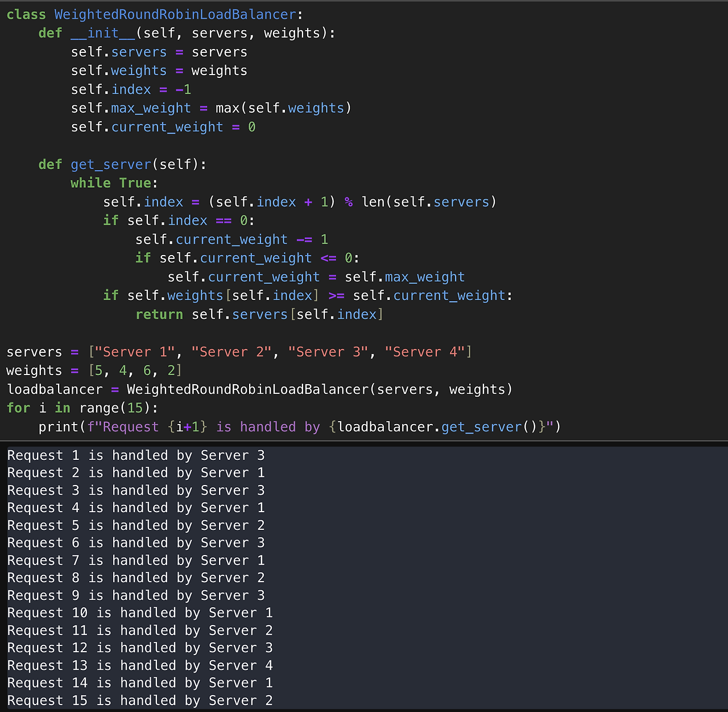
Task: Click the line 'self.index = -1'
Action: pyautogui.click(x=131, y=89)
